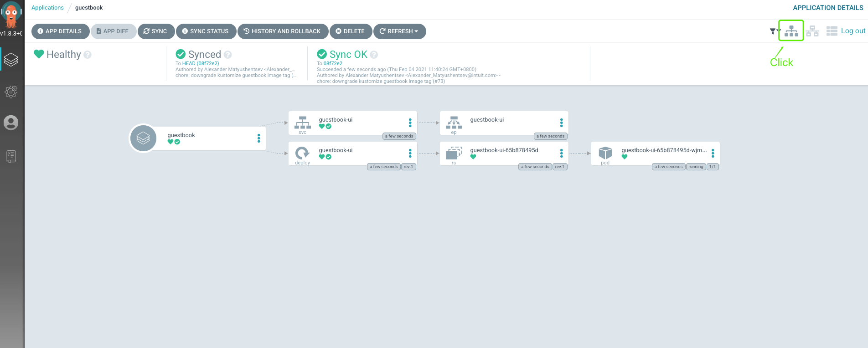The height and width of the screenshot is (348, 868).
Task: Open kebab menu on guestbook-ui pod node
Action: (713, 153)
